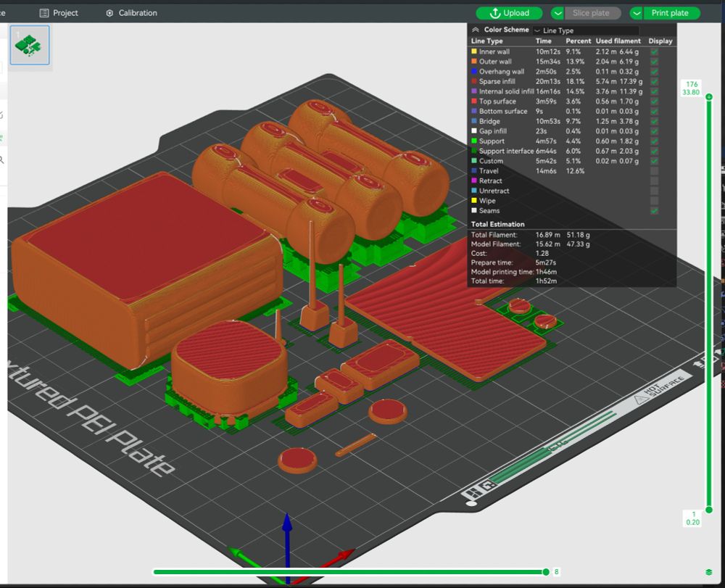Click the Bridge color swatch
The height and width of the screenshot is (588, 725).
474,120
